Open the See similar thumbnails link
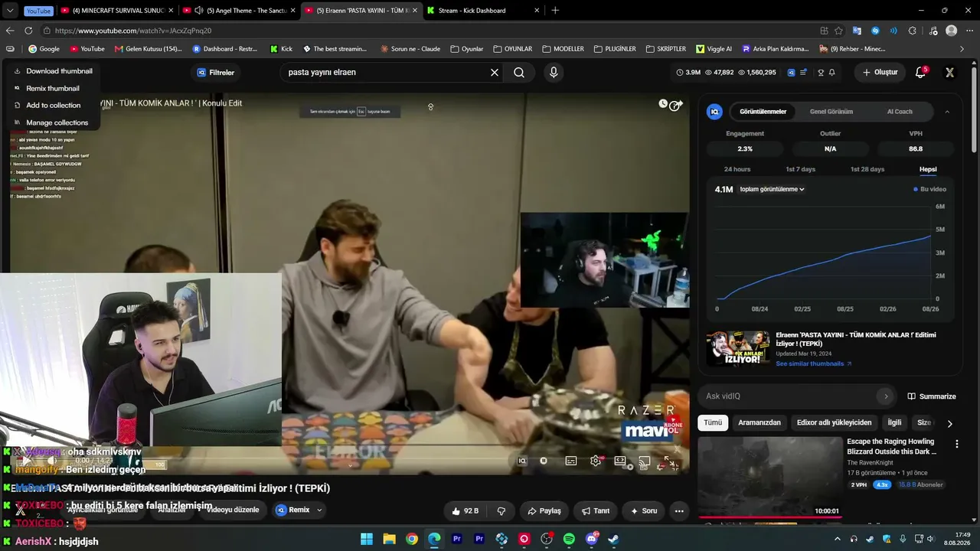 (814, 364)
